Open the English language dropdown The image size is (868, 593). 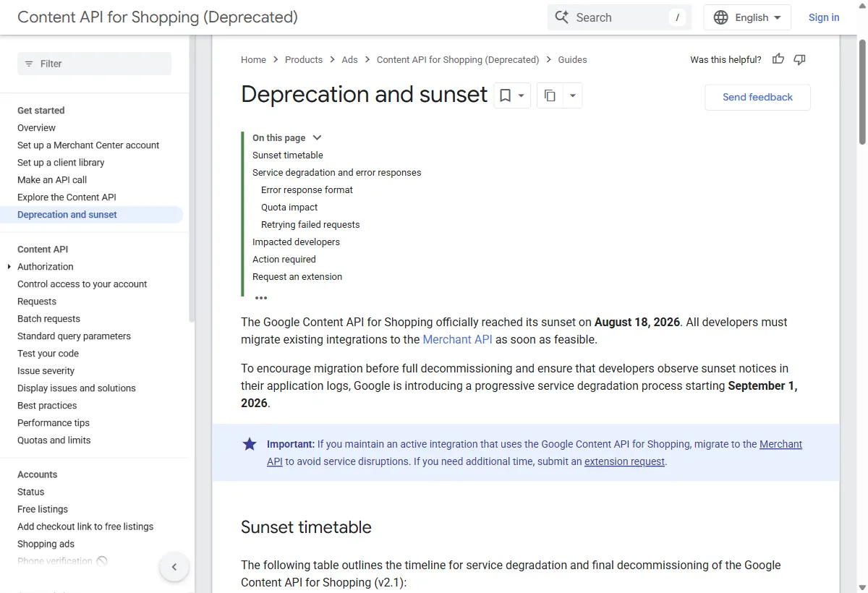pos(748,17)
